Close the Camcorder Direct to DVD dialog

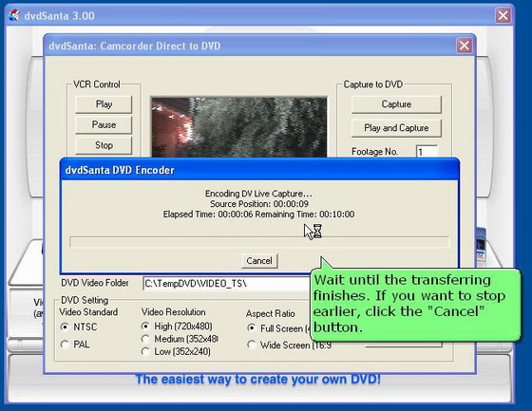point(465,46)
